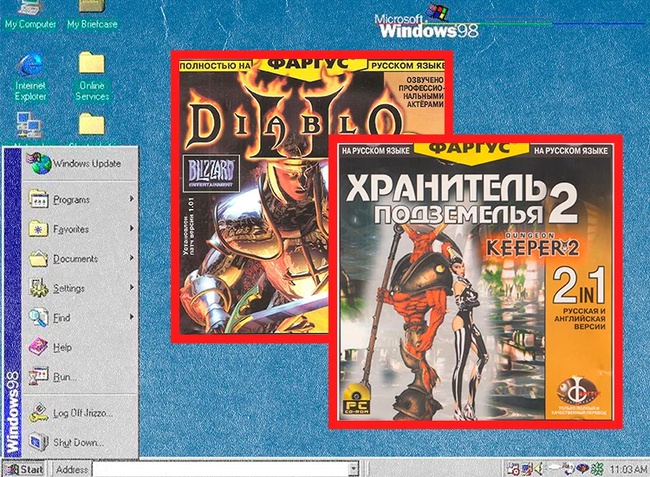Click the Settings gear icon

[x=39, y=288]
